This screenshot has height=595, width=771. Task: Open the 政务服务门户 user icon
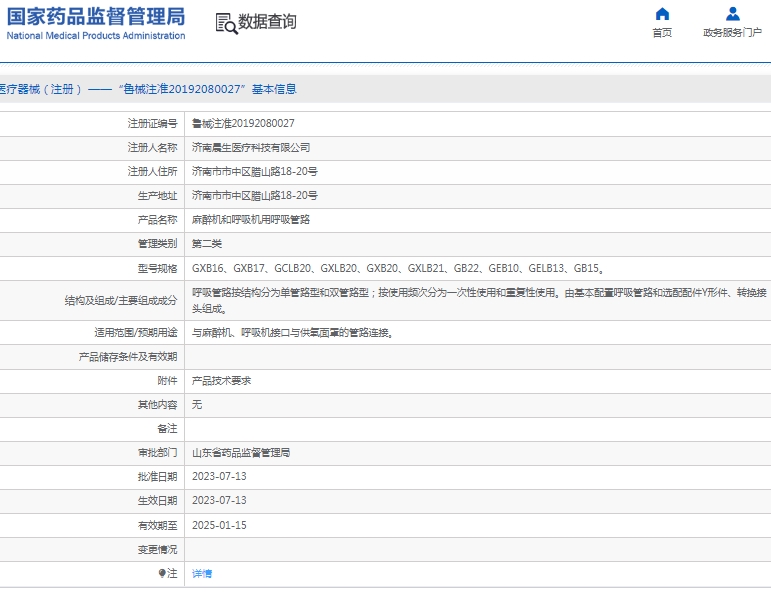tap(733, 14)
